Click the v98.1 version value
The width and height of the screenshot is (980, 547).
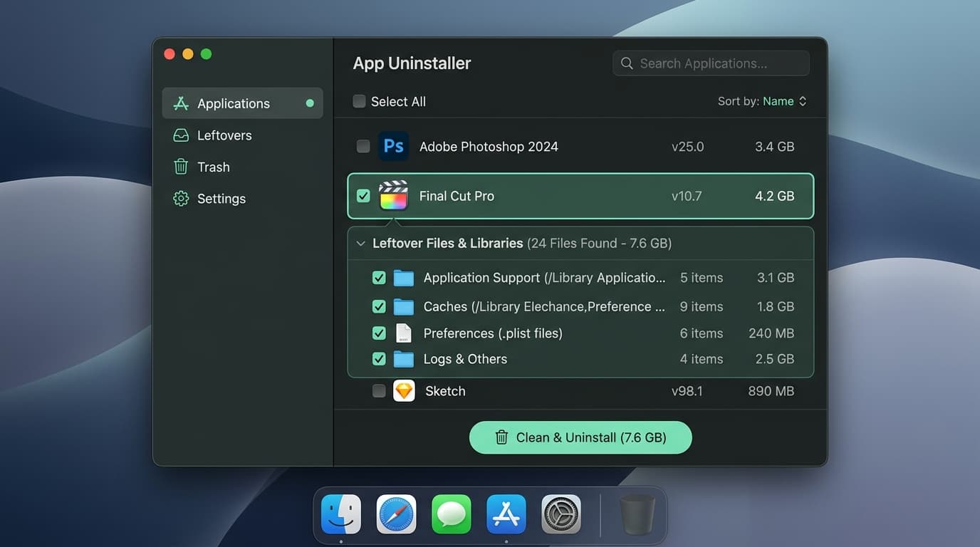coord(687,391)
